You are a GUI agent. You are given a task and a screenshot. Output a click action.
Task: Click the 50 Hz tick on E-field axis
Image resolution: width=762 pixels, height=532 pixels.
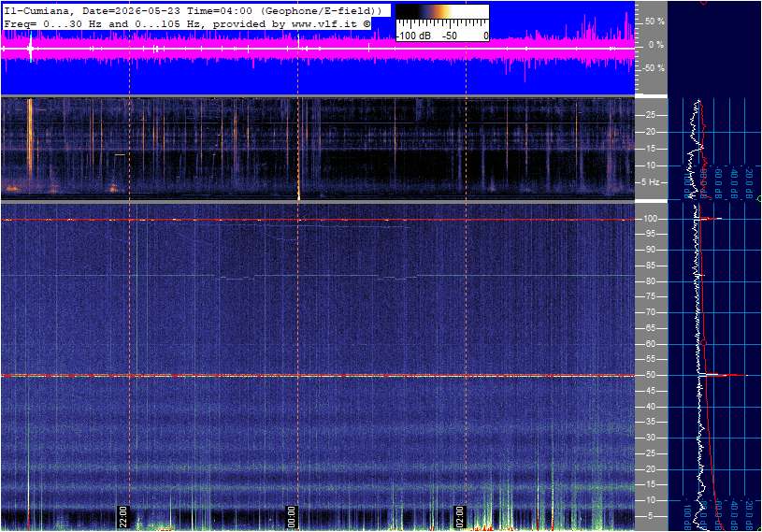tap(650, 376)
